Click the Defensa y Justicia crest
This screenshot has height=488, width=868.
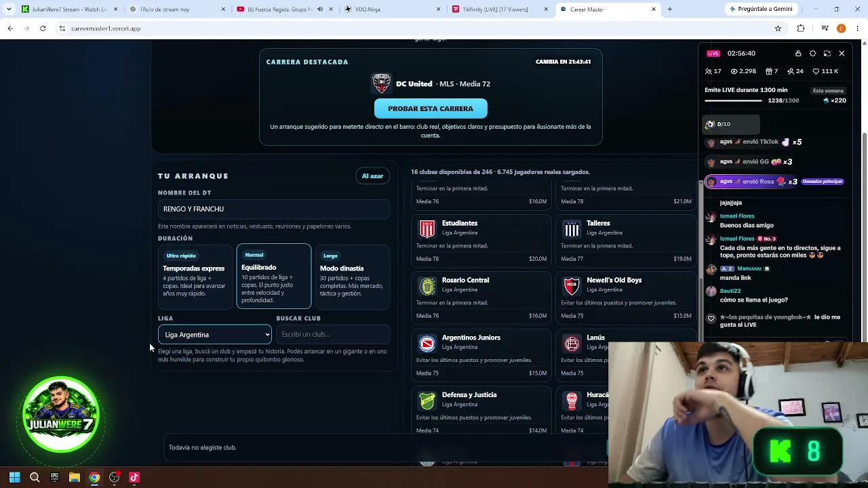427,401
